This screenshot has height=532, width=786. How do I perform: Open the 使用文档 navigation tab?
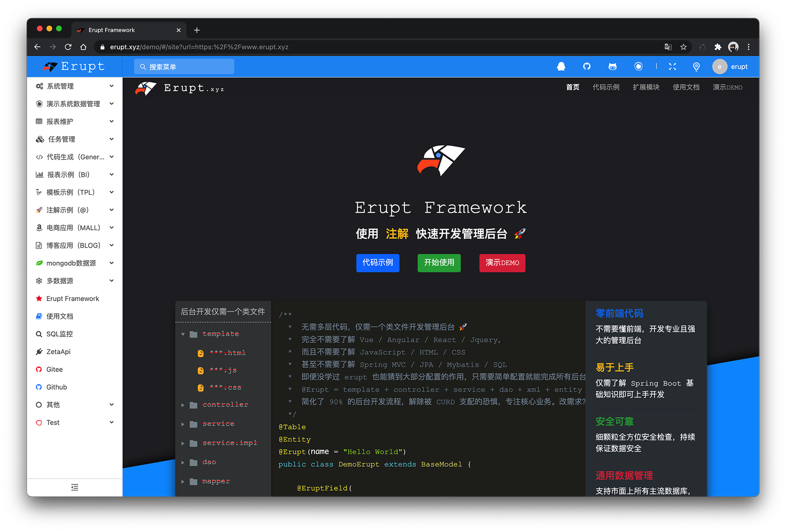click(x=685, y=88)
